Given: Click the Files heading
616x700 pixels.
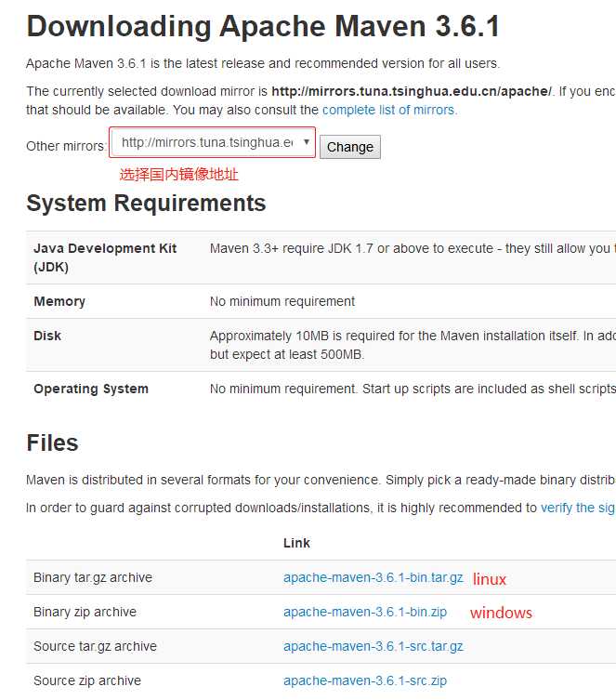Looking at the screenshot, I should click(52, 442).
